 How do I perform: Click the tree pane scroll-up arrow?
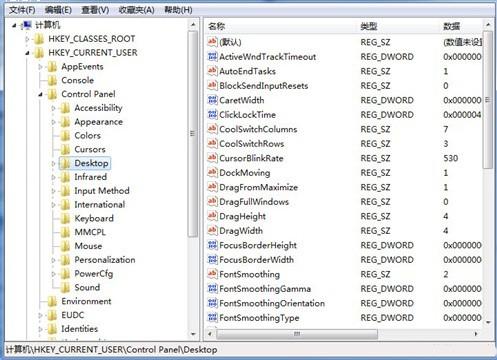[193, 25]
